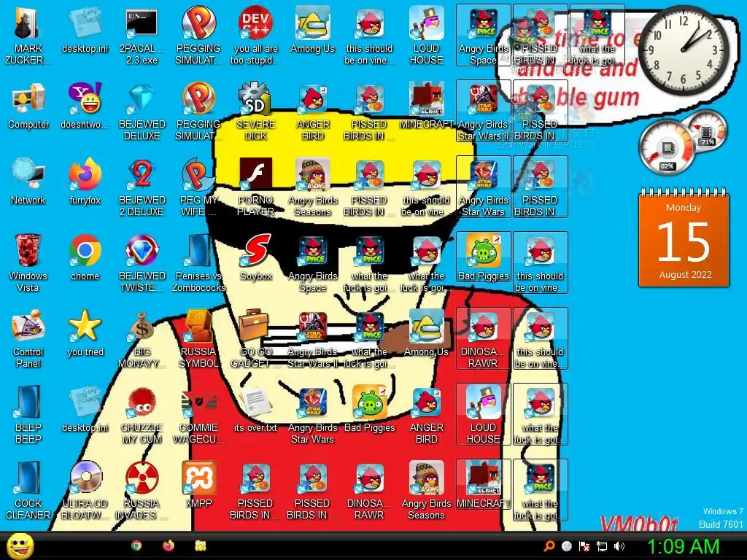
Task: Click the CPU meter gadget
Action: point(667,149)
